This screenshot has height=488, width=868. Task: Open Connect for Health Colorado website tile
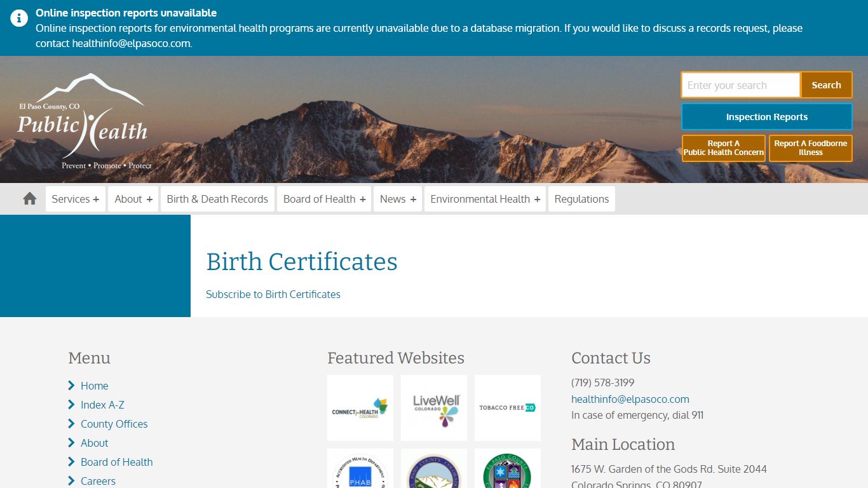(x=360, y=408)
